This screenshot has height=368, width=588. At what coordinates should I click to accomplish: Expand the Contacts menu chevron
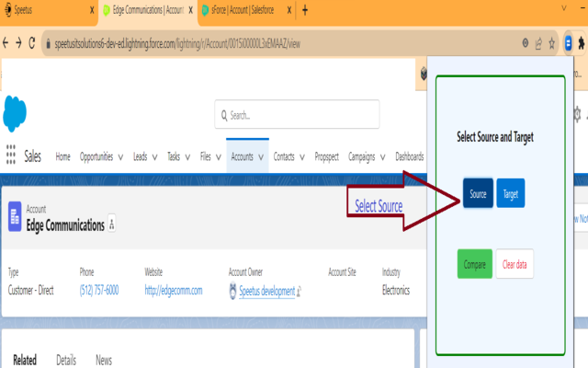(302, 157)
